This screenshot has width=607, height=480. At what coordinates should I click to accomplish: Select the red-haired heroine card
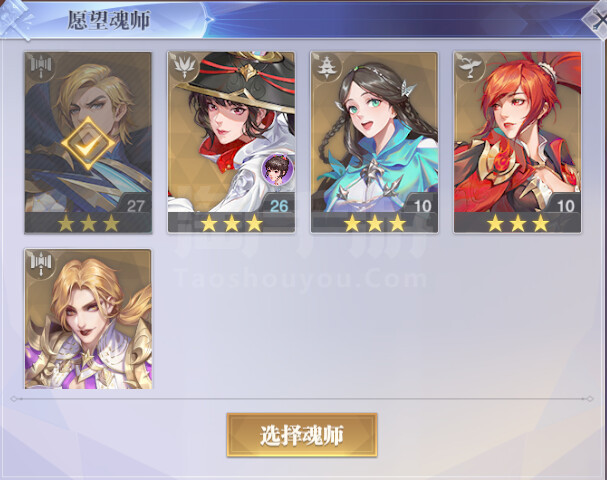[518, 142]
